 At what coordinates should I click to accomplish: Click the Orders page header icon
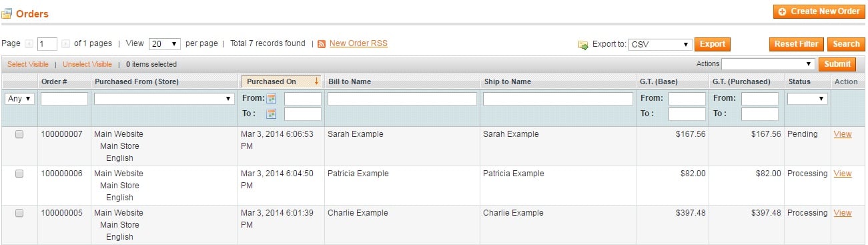click(7, 13)
